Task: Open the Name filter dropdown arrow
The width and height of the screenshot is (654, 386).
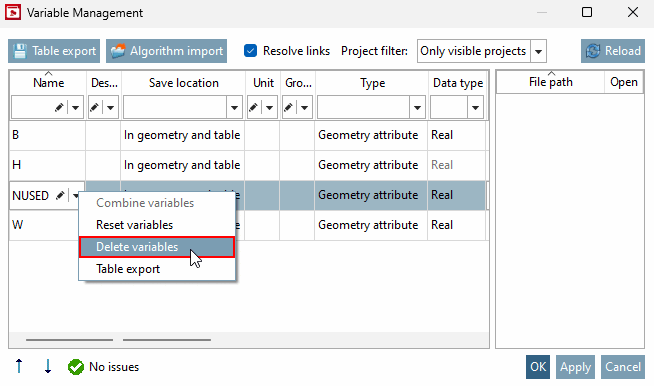Action: click(x=75, y=108)
